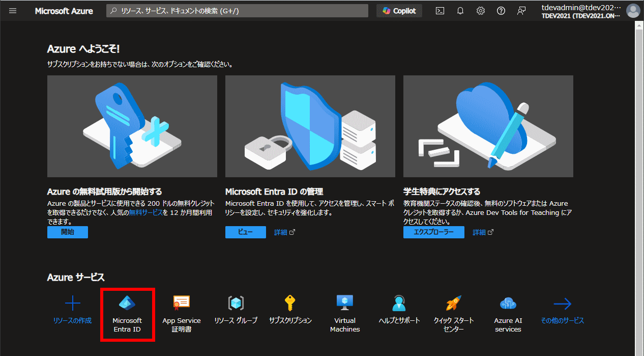Open 詳細 link beside エクスプローラー button
Screen dimensions: 644x356
coord(483,232)
